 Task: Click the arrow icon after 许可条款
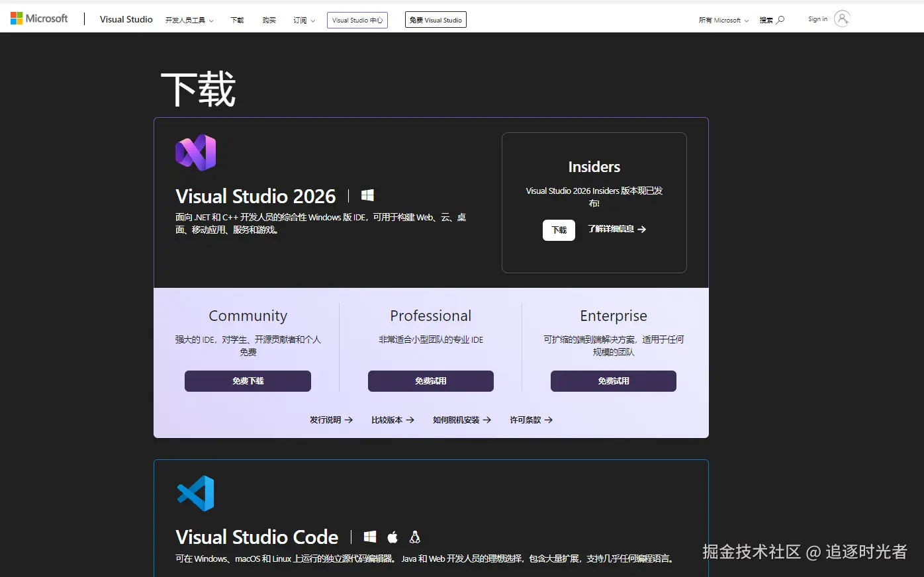click(x=549, y=420)
